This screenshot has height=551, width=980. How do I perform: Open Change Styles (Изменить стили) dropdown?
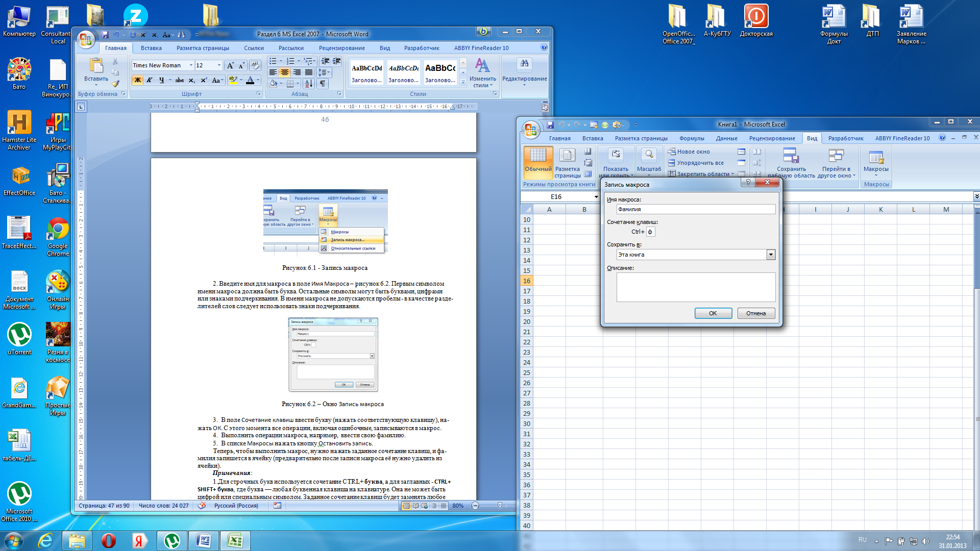[x=482, y=72]
